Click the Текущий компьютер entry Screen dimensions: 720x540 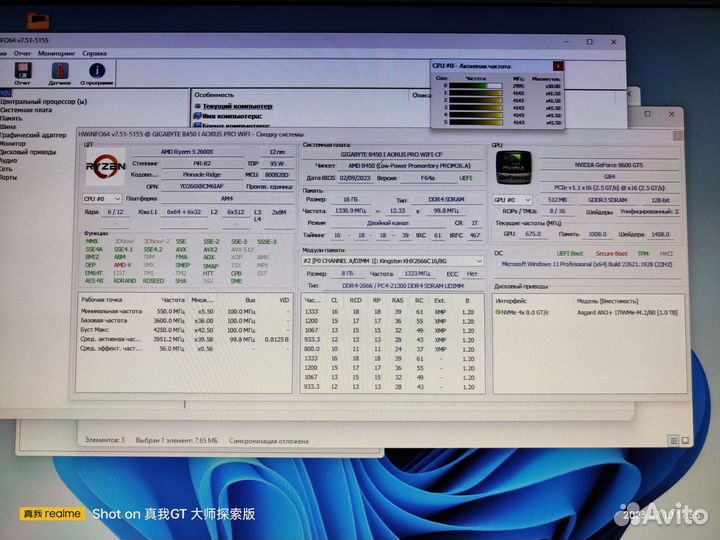[x=237, y=106]
